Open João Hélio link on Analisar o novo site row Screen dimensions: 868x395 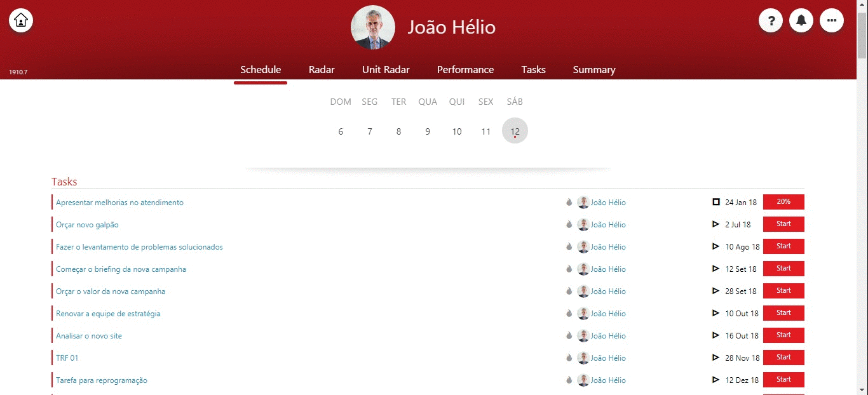(x=608, y=336)
